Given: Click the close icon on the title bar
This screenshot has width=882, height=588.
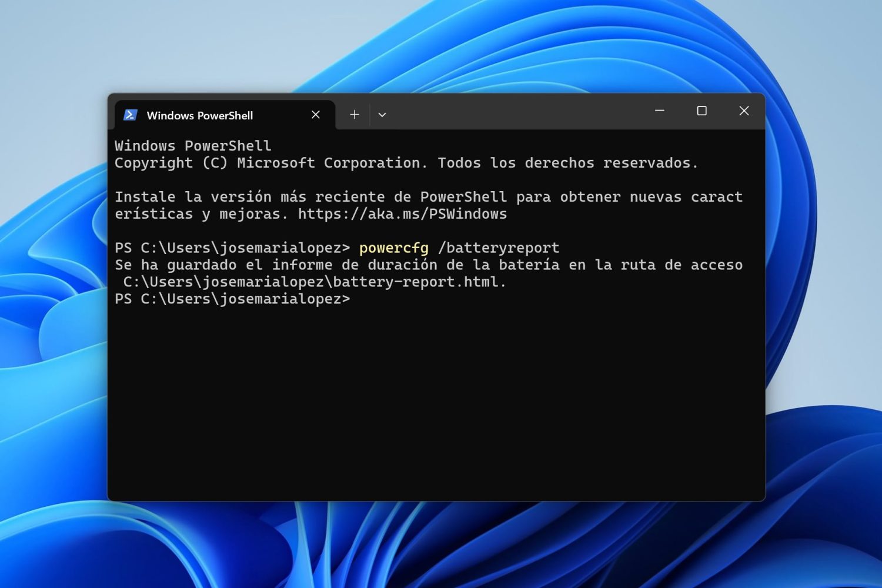Looking at the screenshot, I should point(744,111).
